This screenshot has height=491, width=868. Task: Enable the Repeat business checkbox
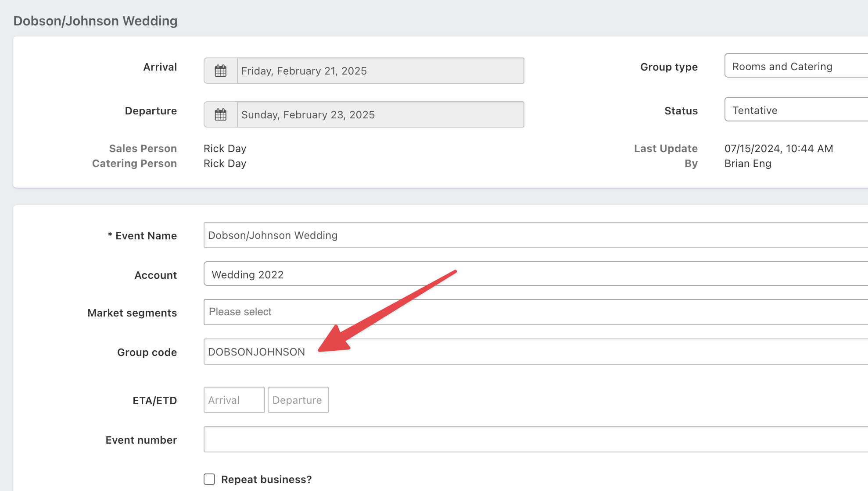pos(209,479)
